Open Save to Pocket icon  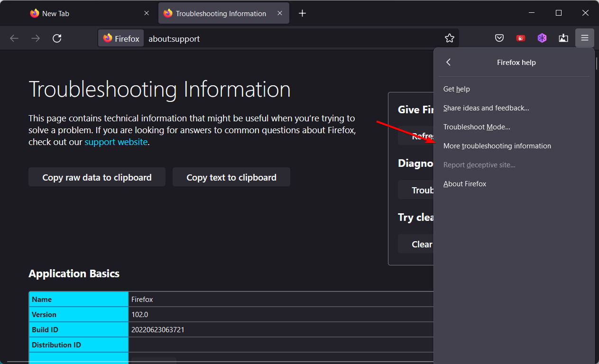click(499, 38)
